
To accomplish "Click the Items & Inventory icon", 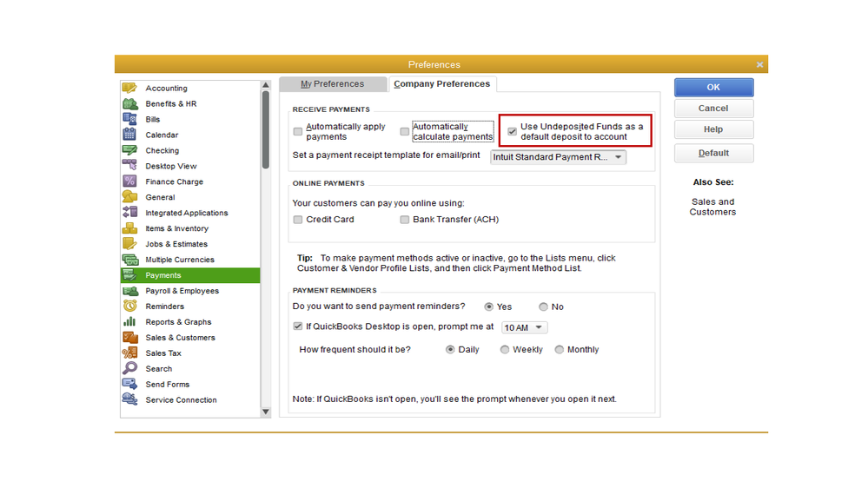I will (x=129, y=228).
